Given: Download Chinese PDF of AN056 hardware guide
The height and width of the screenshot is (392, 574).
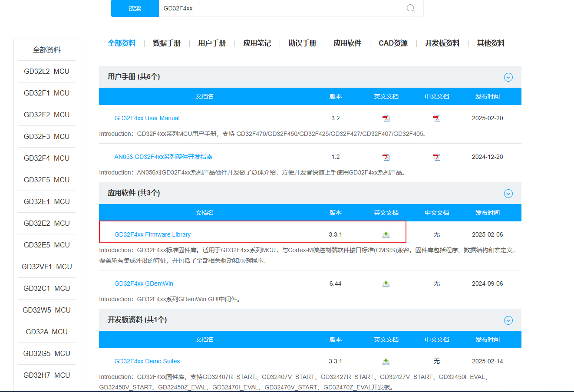Looking at the screenshot, I should coord(437,157).
